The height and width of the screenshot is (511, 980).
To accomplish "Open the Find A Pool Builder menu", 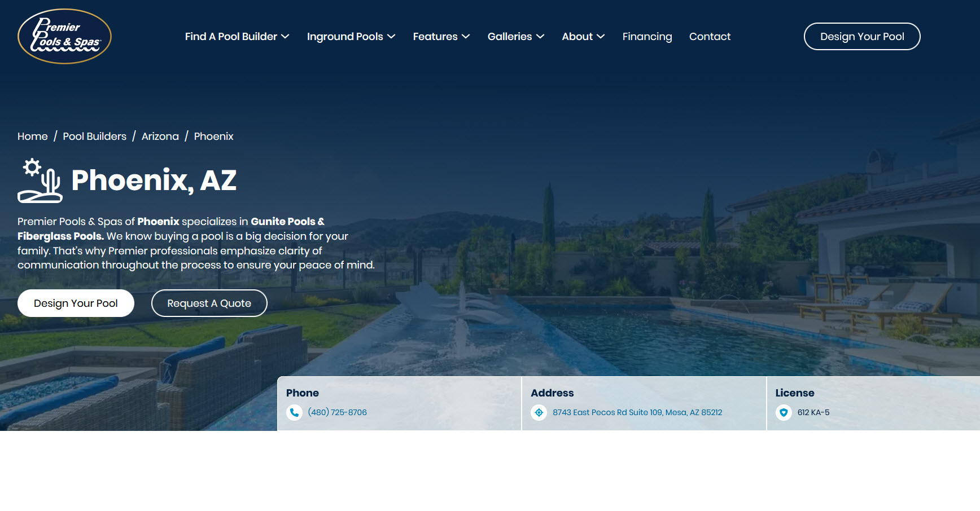I will click(231, 37).
